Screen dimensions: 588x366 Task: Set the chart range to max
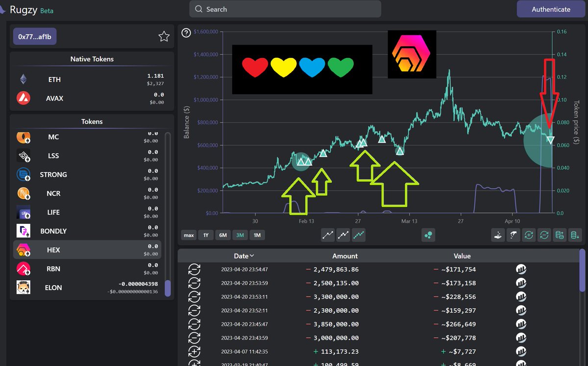point(189,235)
